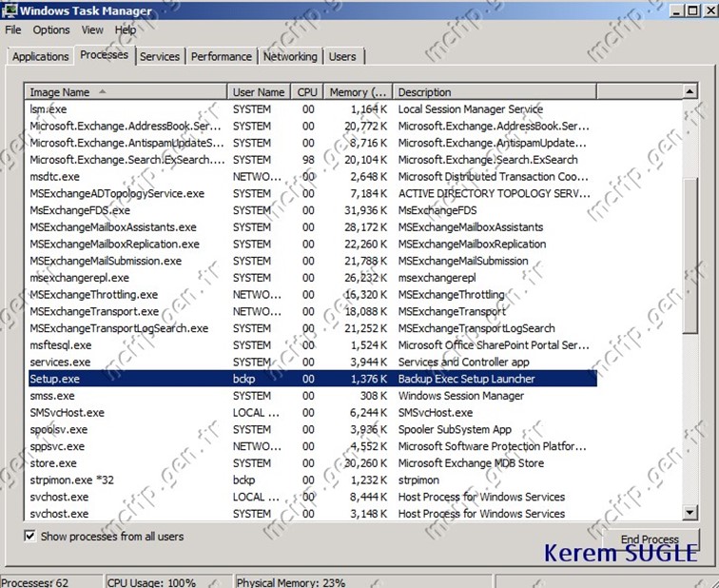Select Microsoft.Exchange.AddressBook.Ser... process
Image resolution: width=719 pixels, height=588 pixels.
pos(312,127)
